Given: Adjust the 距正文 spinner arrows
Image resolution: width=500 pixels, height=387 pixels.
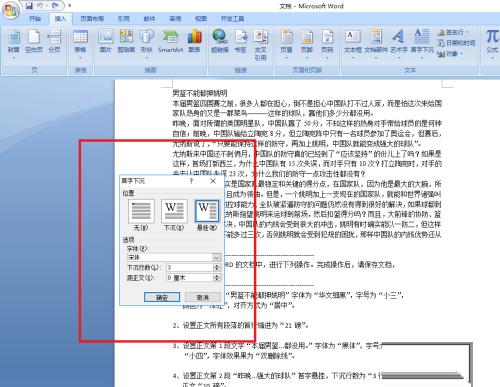Looking at the screenshot, I should pyautogui.click(x=217, y=278).
